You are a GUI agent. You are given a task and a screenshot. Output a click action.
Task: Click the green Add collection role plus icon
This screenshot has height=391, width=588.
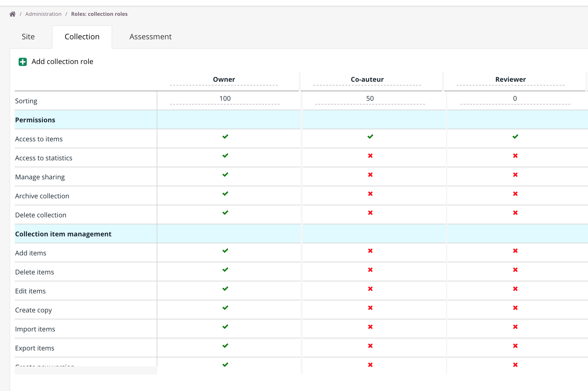23,62
